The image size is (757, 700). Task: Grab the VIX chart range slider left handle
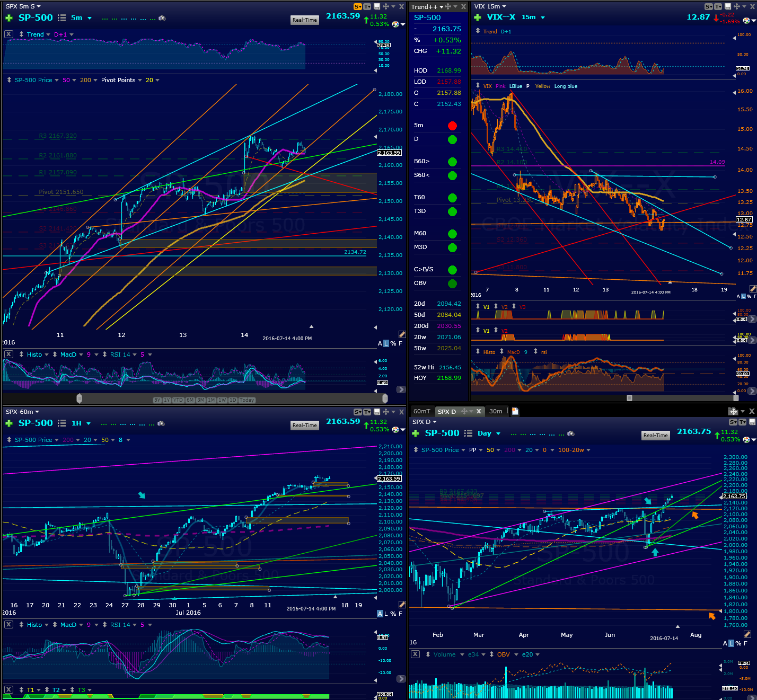click(x=629, y=397)
